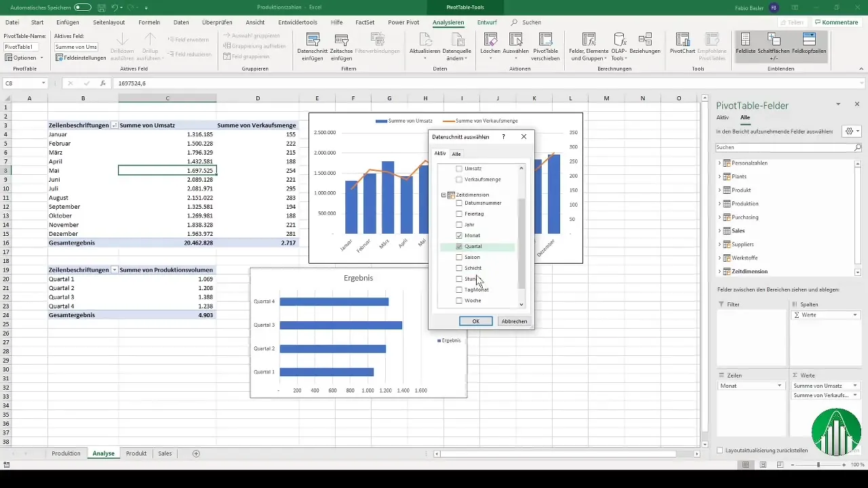The width and height of the screenshot is (868, 488).
Task: Click the zoom slider handle
Action: (x=818, y=465)
